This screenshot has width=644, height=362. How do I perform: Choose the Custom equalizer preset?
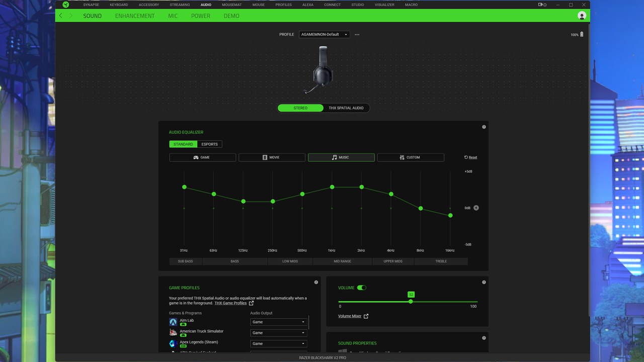tap(411, 157)
